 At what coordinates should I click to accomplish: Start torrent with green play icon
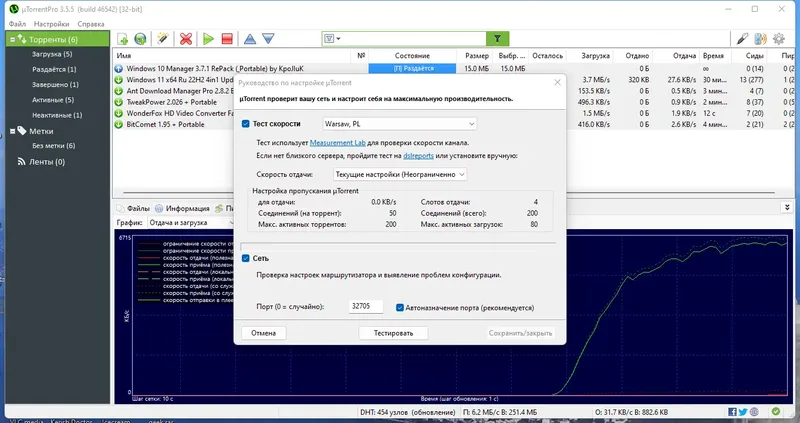coord(208,39)
